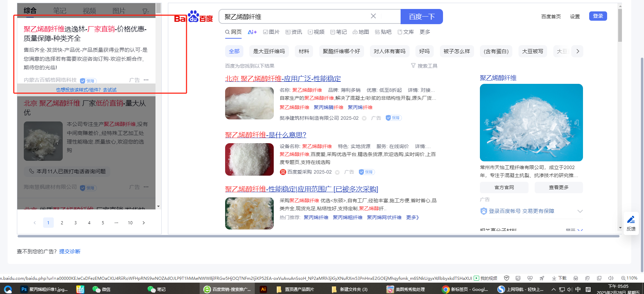Click the filter funnel icon in preview tabs
The width and height of the screenshot is (644, 294).
click(x=145, y=11)
